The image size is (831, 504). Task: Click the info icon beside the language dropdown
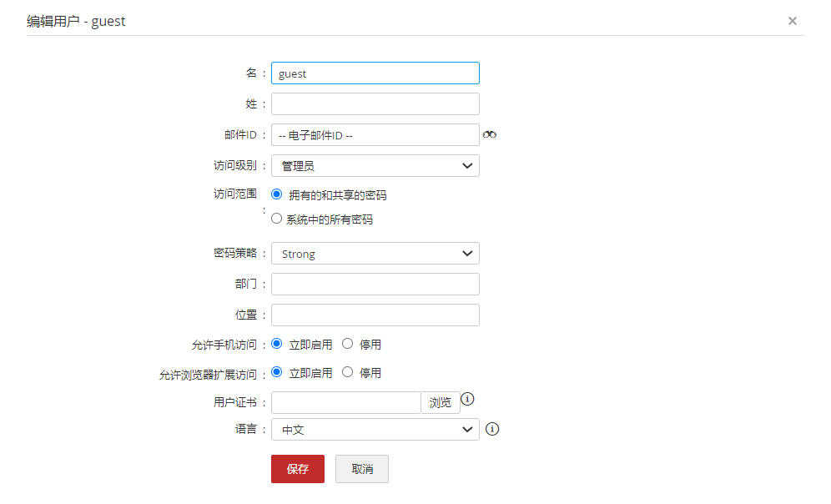(492, 429)
